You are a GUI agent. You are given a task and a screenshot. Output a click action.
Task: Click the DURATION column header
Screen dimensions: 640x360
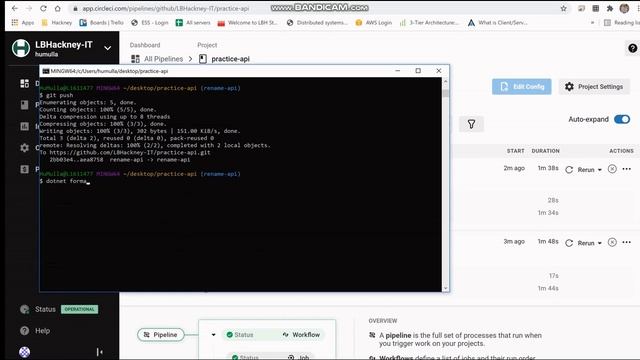(545, 151)
